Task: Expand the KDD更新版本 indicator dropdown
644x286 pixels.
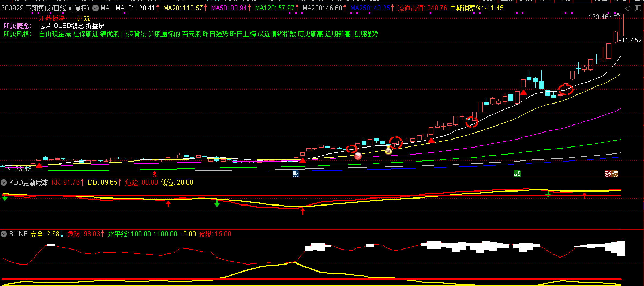Action: pyautogui.click(x=4, y=183)
